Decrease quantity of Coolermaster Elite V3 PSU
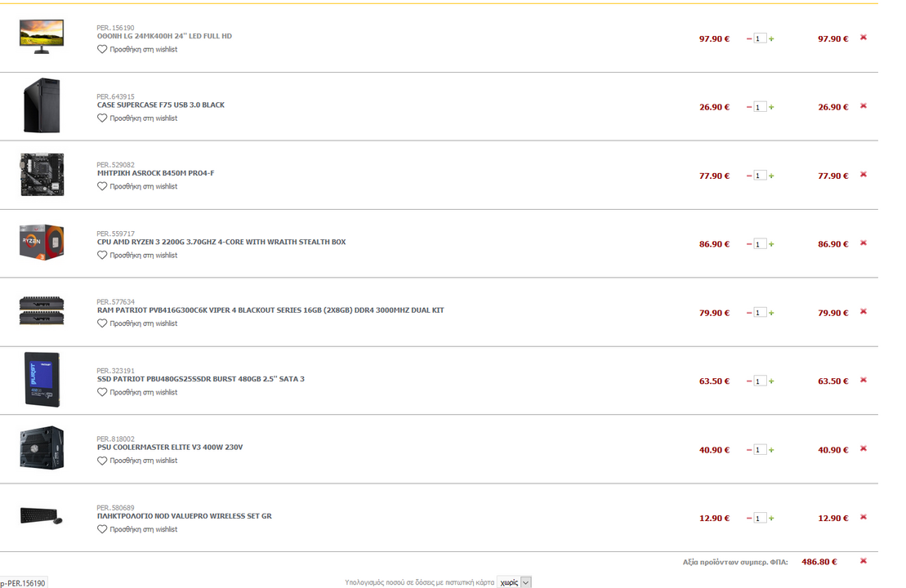 [749, 450]
